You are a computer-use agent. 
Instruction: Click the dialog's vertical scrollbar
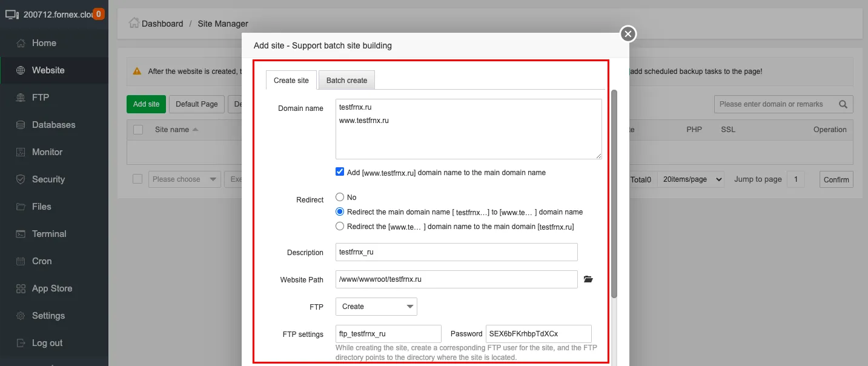(614, 194)
